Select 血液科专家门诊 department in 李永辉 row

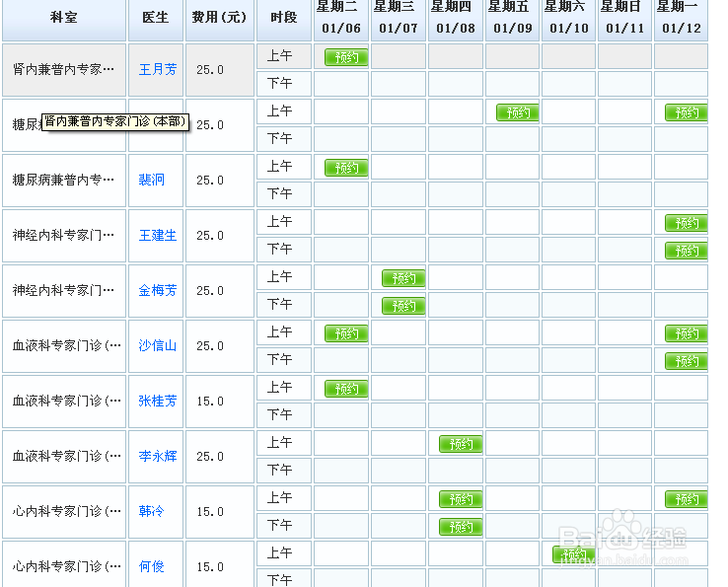(63, 456)
